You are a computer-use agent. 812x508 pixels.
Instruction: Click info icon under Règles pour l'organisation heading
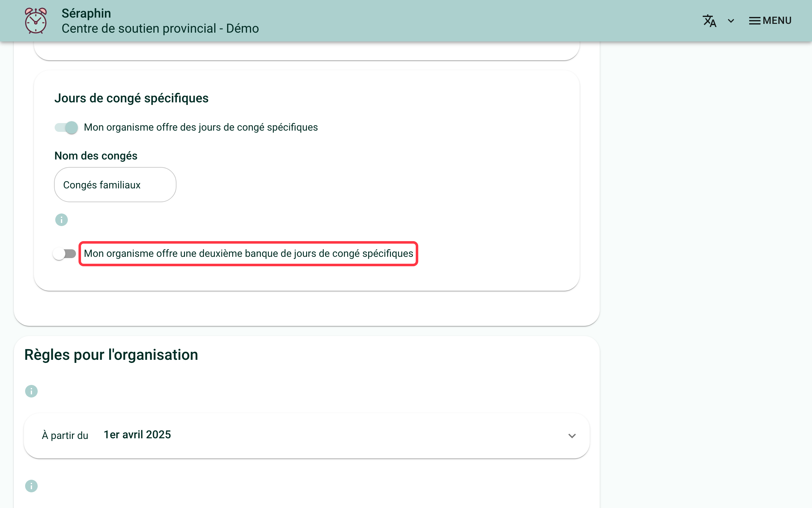tap(31, 391)
